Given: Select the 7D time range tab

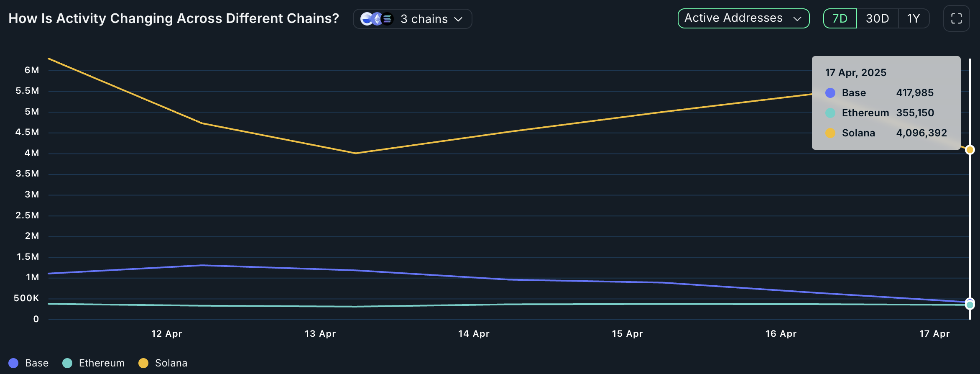Looking at the screenshot, I should [840, 18].
